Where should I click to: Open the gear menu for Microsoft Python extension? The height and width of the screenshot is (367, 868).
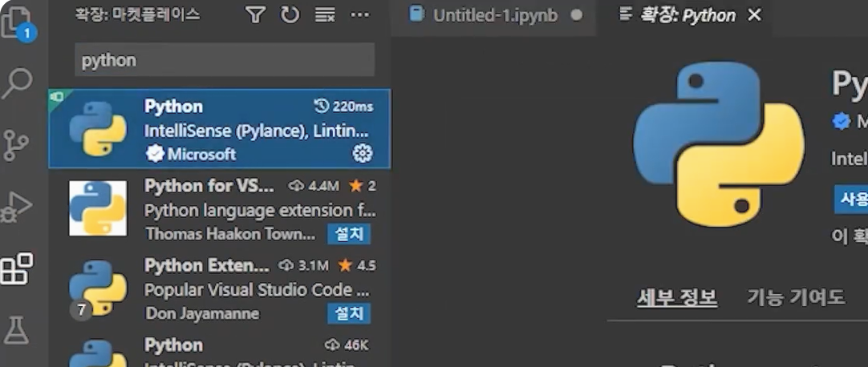363,153
